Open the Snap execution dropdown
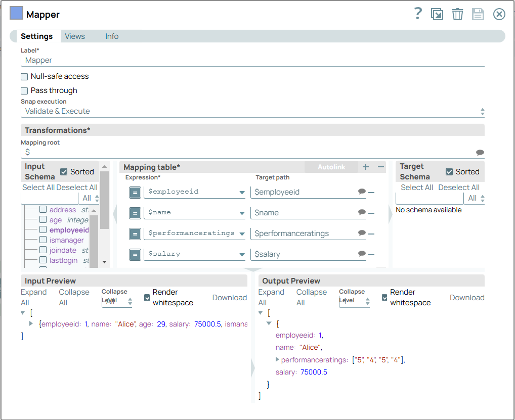Image resolution: width=515 pixels, height=420 pixels. click(x=252, y=111)
